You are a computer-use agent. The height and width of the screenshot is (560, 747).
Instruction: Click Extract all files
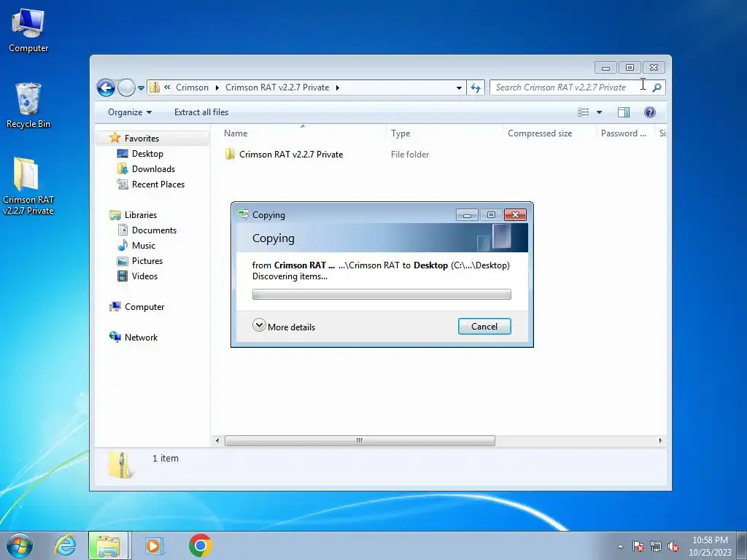(201, 112)
